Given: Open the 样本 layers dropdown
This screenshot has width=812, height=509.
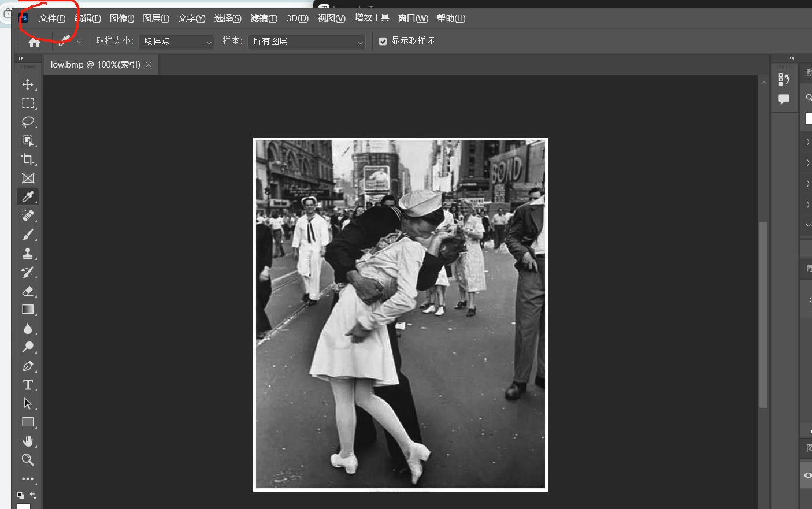Looking at the screenshot, I should pos(306,42).
